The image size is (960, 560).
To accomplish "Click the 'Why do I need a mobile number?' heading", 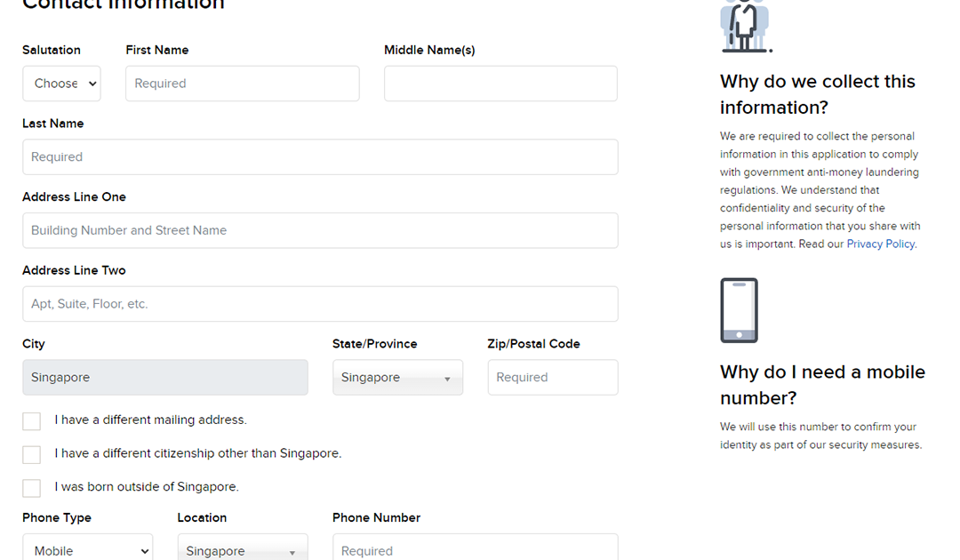I will (822, 384).
